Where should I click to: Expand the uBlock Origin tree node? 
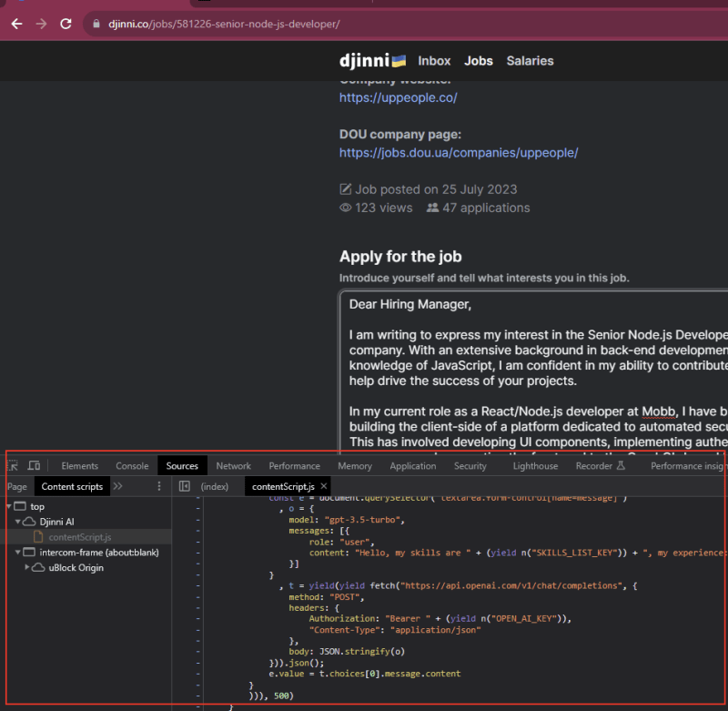point(27,567)
